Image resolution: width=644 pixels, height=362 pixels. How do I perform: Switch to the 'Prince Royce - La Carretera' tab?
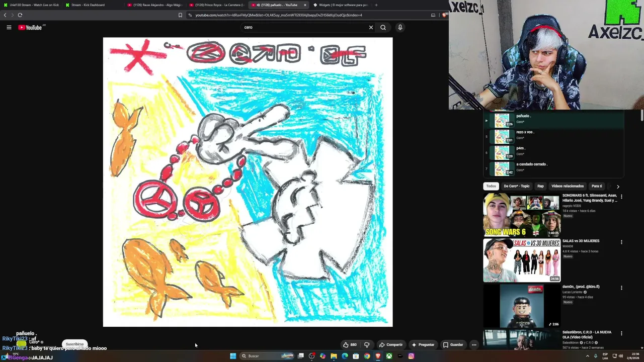[217, 5]
